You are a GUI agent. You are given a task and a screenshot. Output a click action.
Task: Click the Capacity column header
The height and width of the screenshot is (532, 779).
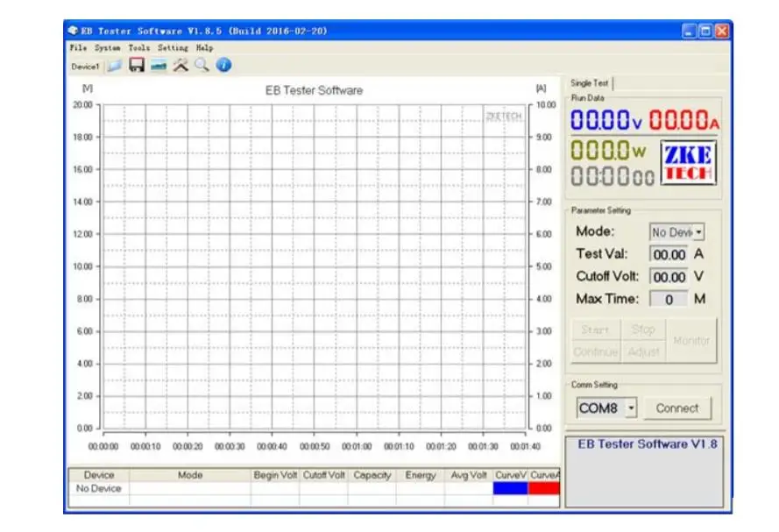[x=372, y=475]
